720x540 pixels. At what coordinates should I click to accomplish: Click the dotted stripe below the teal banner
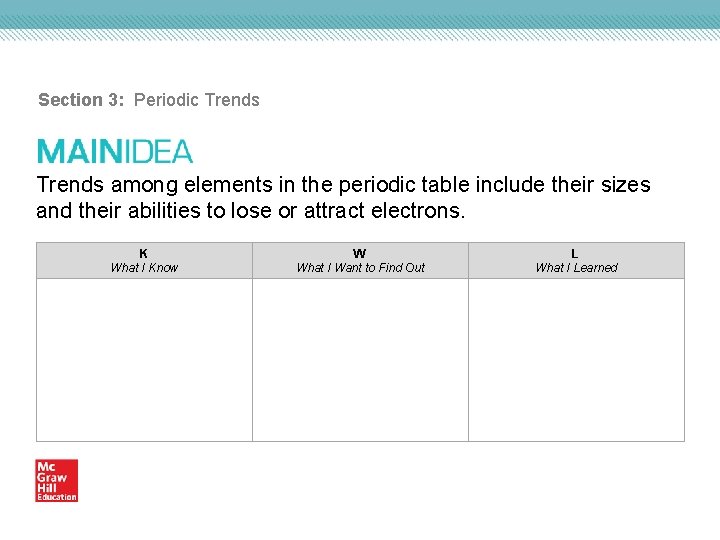pyautogui.click(x=360, y=33)
